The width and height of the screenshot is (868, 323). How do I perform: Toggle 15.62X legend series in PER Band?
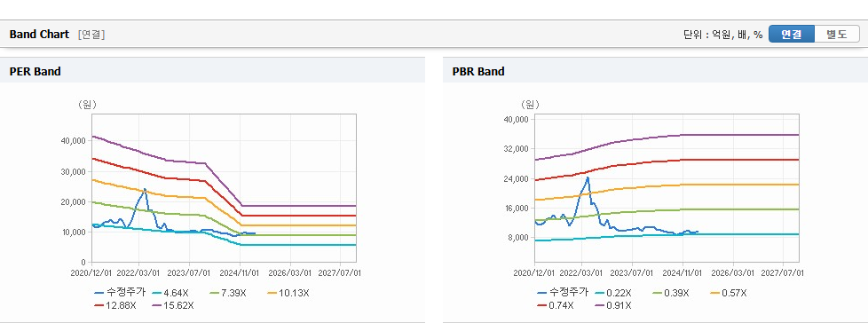point(172,305)
